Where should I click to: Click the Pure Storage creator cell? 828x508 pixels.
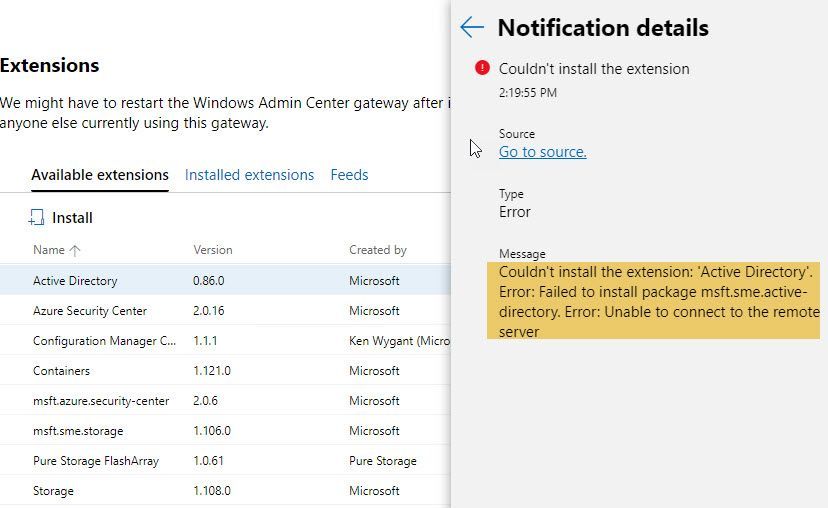coord(383,461)
